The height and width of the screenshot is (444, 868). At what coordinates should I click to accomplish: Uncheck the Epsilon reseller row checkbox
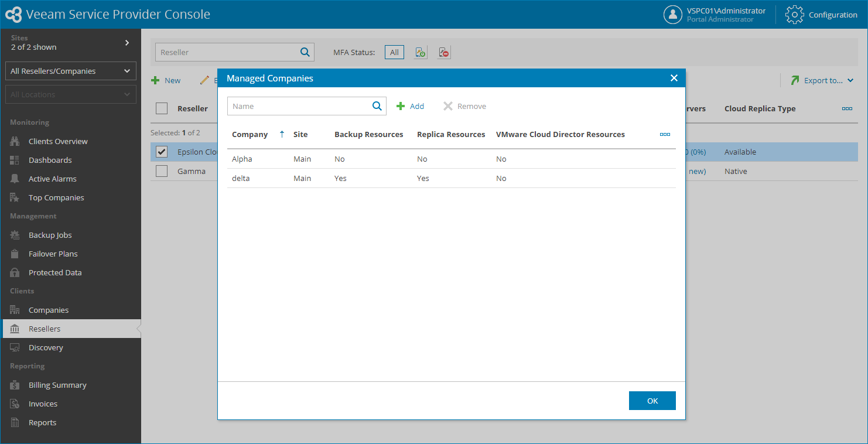click(x=162, y=152)
